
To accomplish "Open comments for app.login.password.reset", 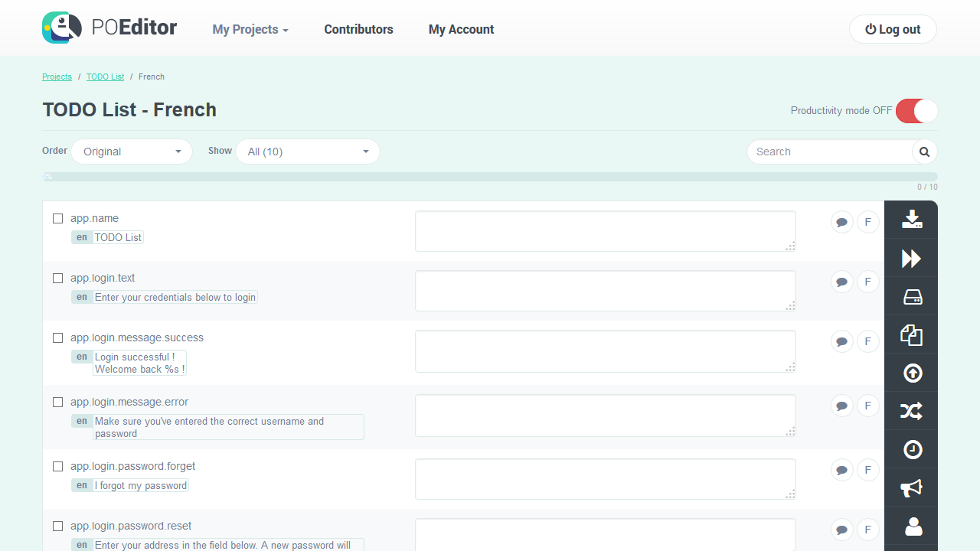I will (842, 530).
